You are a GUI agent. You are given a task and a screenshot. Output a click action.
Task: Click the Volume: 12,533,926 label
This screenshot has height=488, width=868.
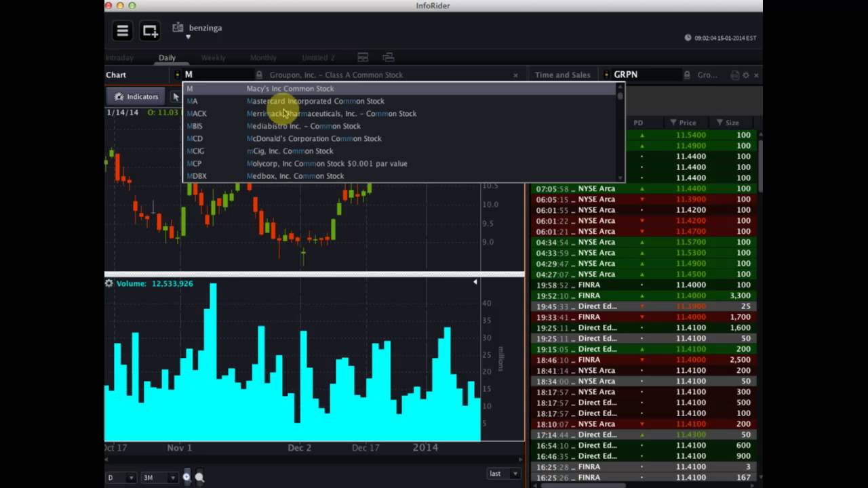click(155, 283)
